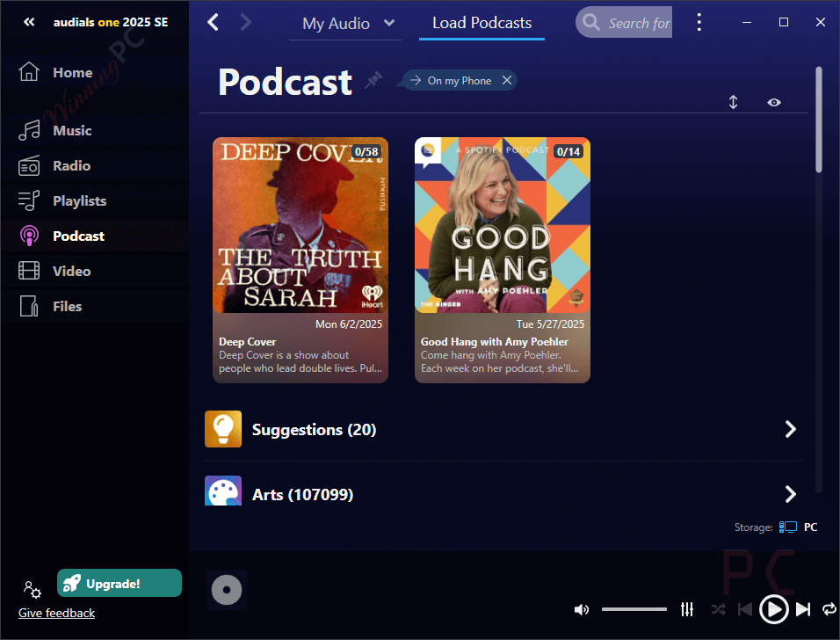The height and width of the screenshot is (640, 840).
Task: Click the Music note icon
Action: pyautogui.click(x=29, y=130)
